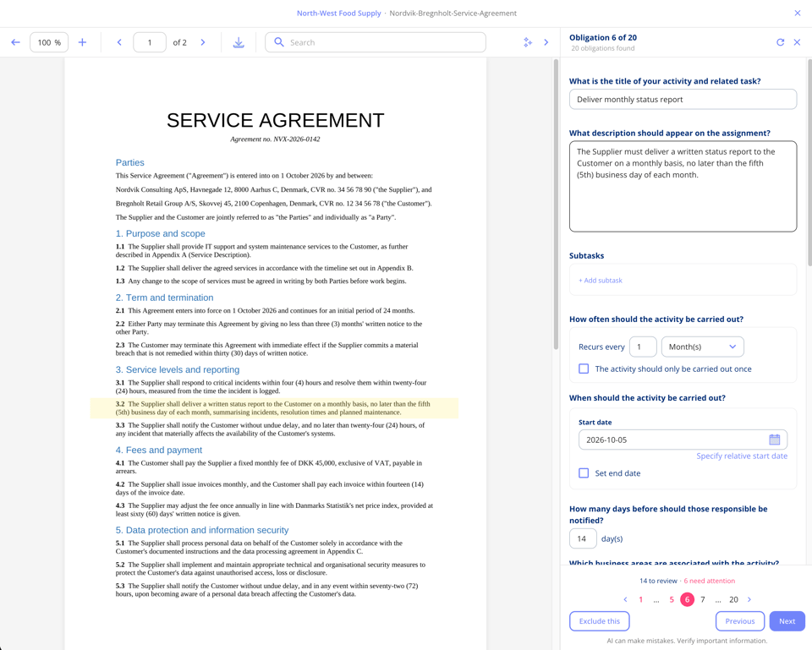Go to next obligation page arrow in pagination

pos(749,599)
